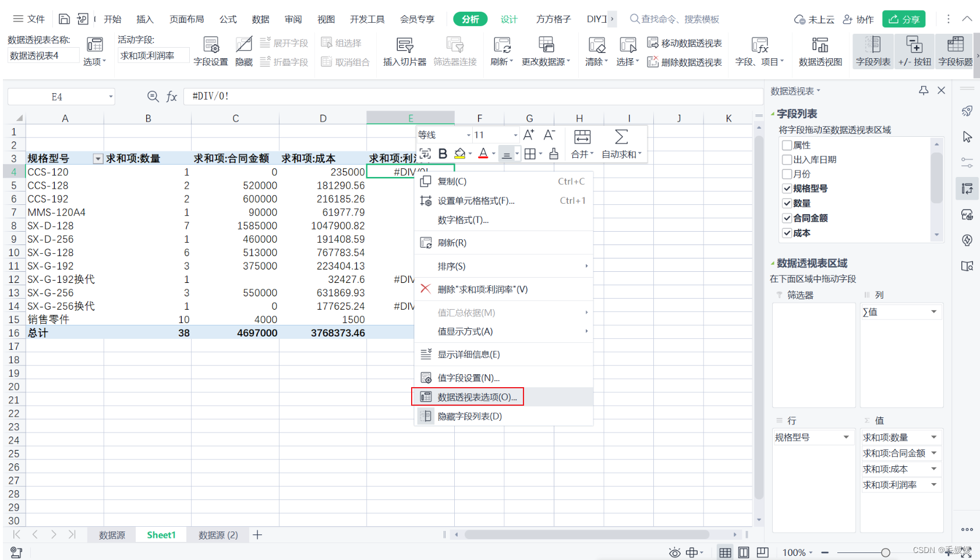Check the 出入库日期 field checkbox

787,160
